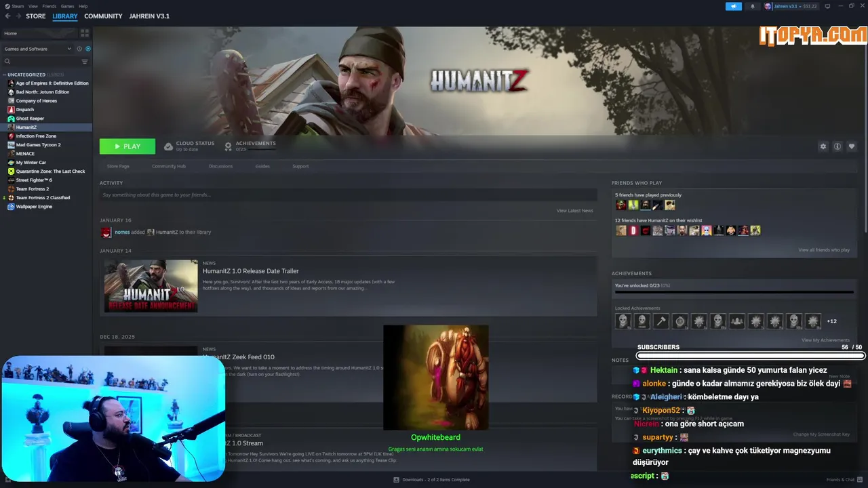Click the Wallpaper Engine icon
Image resolution: width=868 pixels, height=488 pixels.
[11, 207]
